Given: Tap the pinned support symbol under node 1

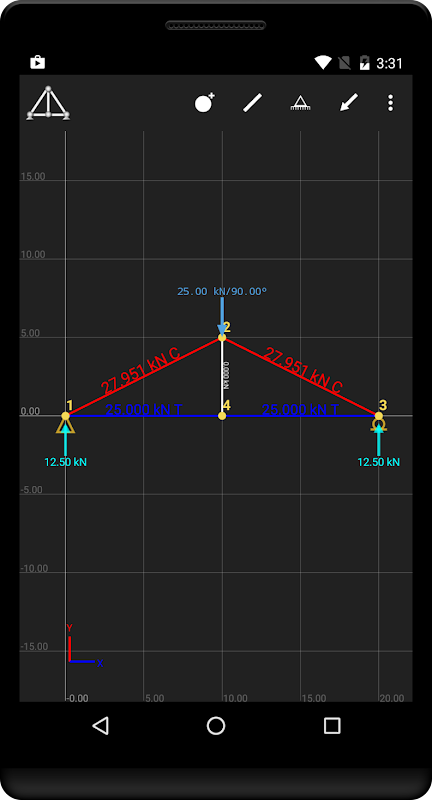Looking at the screenshot, I should (65, 426).
